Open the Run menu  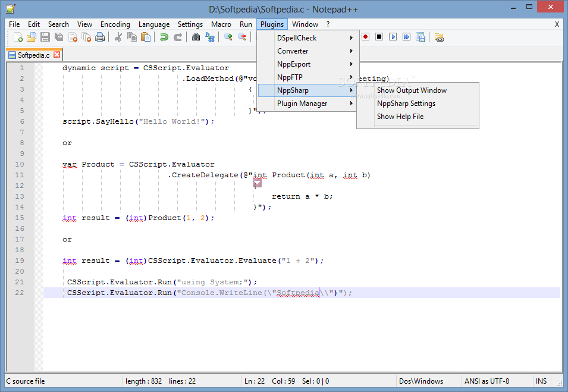[246, 24]
